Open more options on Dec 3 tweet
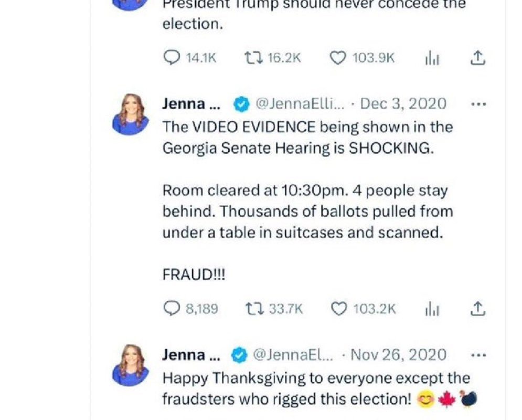The height and width of the screenshot is (420, 522). [478, 104]
